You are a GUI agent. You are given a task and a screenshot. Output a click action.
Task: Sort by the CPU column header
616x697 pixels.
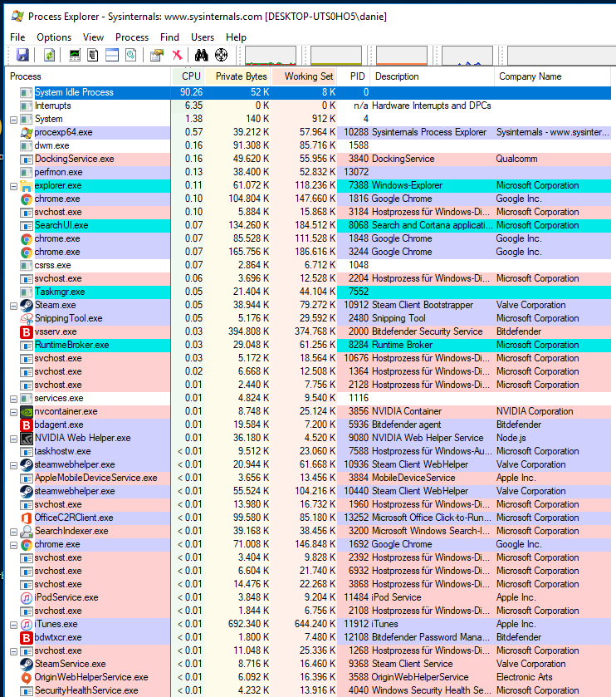(188, 76)
